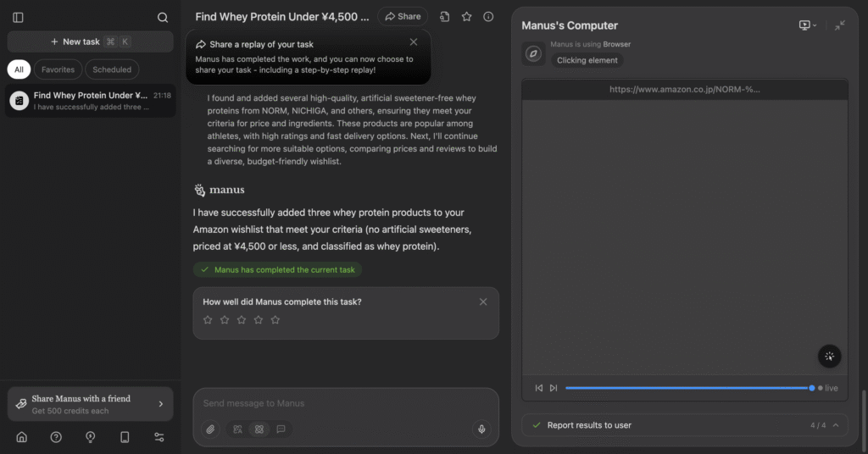Click the takeover sparkle button in browser view
This screenshot has height=454, width=868.
click(829, 356)
